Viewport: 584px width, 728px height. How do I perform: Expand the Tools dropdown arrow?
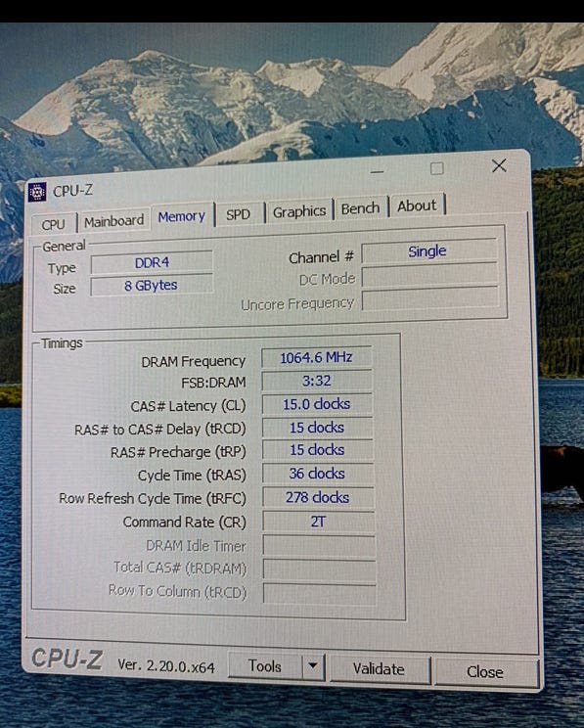313,666
